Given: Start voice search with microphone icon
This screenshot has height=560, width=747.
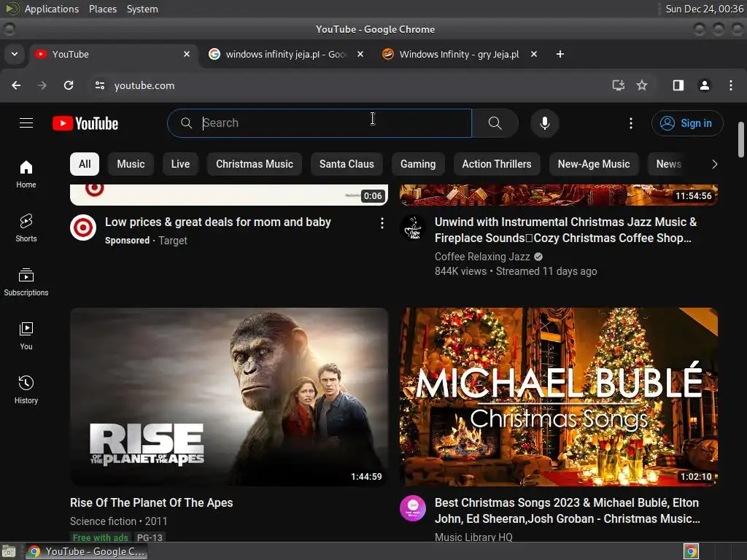Looking at the screenshot, I should [544, 123].
